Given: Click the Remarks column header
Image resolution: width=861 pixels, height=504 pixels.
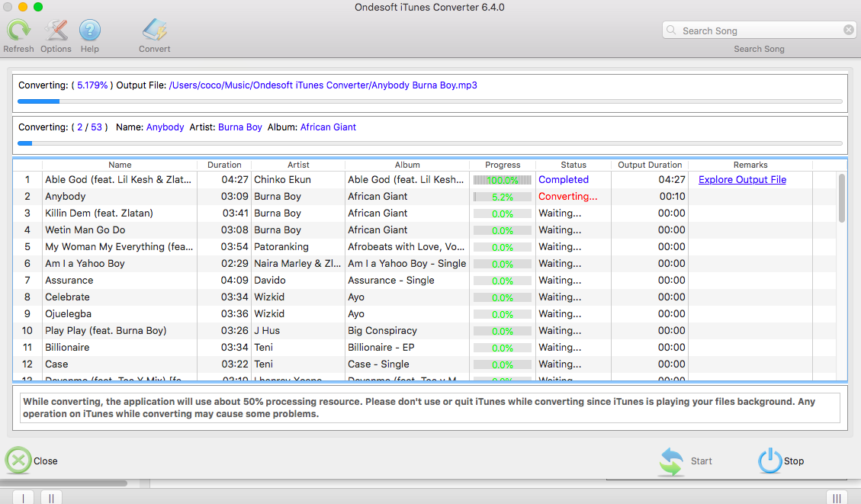Looking at the screenshot, I should 750,165.
